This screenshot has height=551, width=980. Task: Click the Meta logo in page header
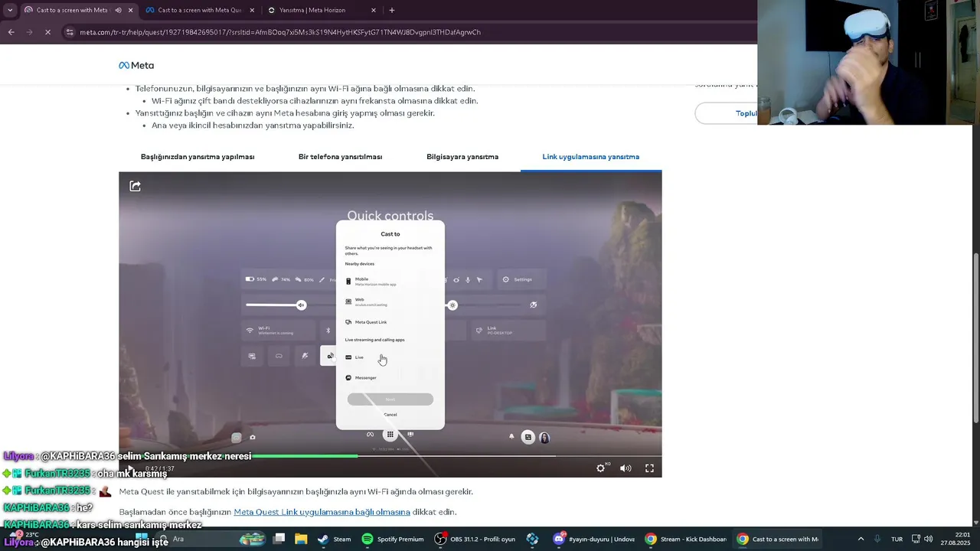pyautogui.click(x=136, y=65)
